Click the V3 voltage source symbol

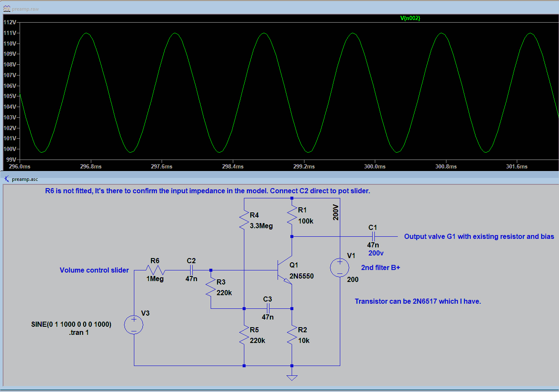(134, 325)
